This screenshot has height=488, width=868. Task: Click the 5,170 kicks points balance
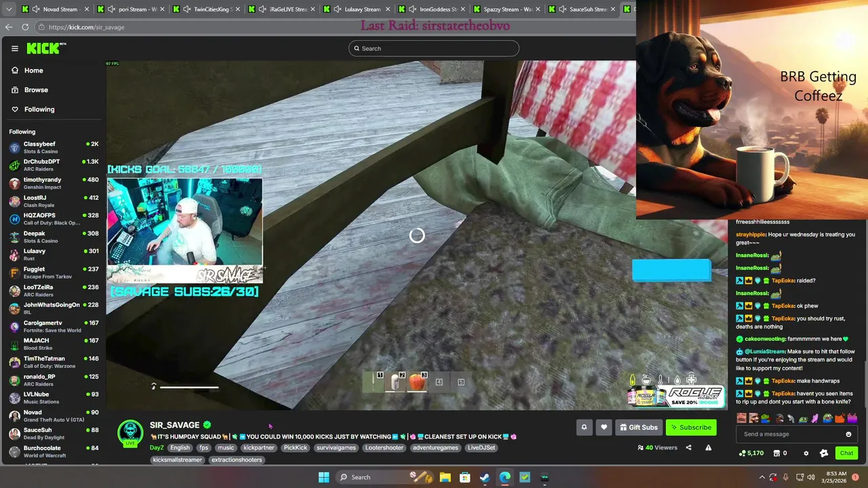(x=751, y=453)
